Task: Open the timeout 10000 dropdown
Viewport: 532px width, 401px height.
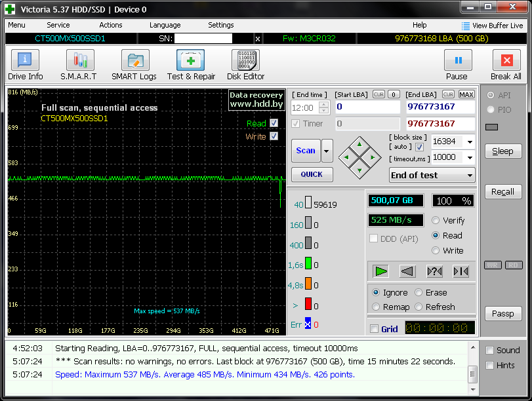Action: (x=470, y=157)
